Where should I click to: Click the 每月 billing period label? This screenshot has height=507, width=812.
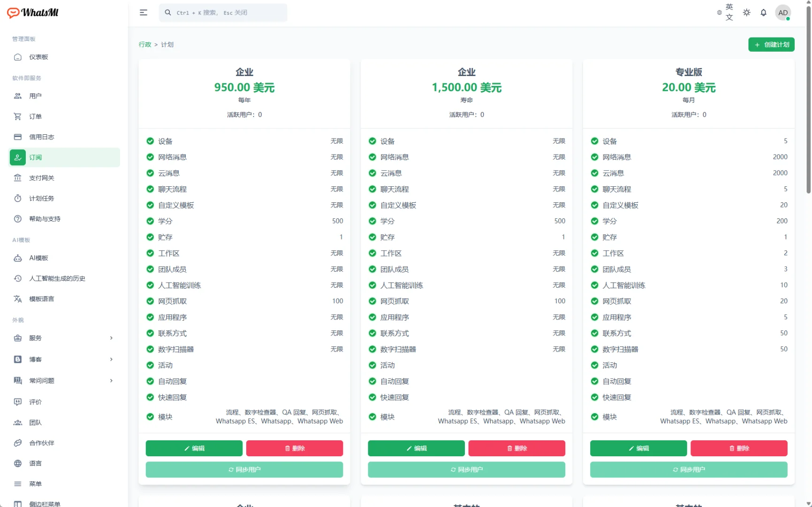pyautogui.click(x=689, y=100)
